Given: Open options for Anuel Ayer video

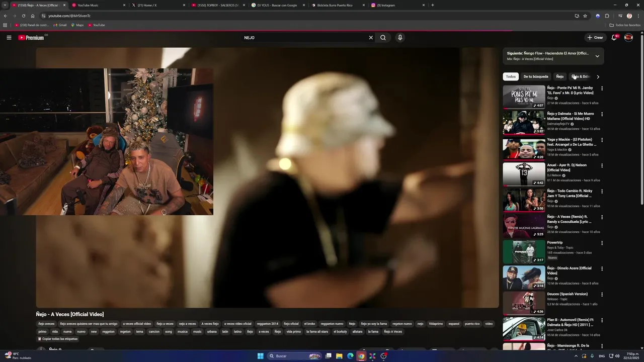Looking at the screenshot, I should [602, 165].
